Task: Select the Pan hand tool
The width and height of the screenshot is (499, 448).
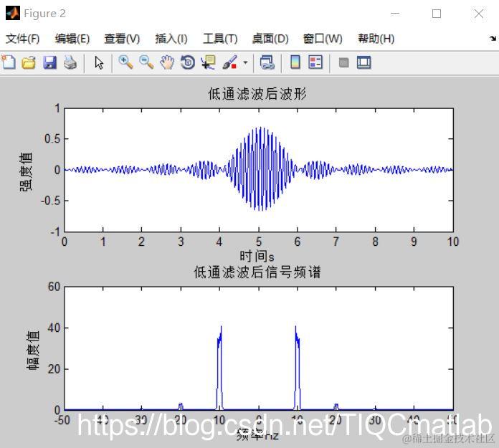Action: point(167,62)
